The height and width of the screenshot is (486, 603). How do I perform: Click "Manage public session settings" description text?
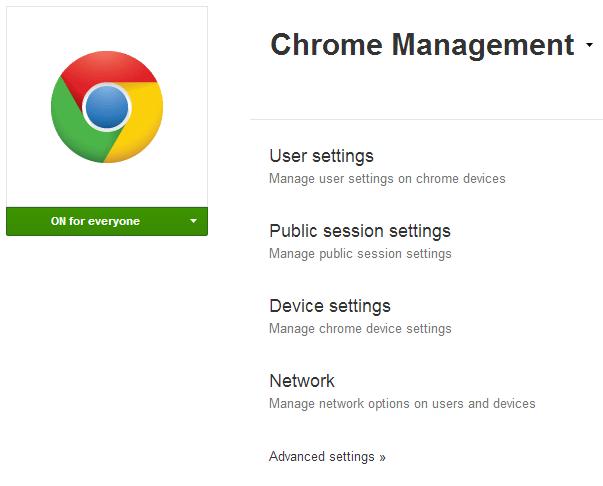360,254
